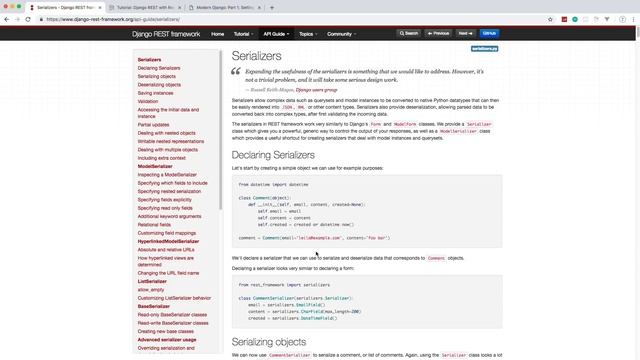Expand the Community dropdown menu
The height and width of the screenshot is (360, 640).
[341, 34]
